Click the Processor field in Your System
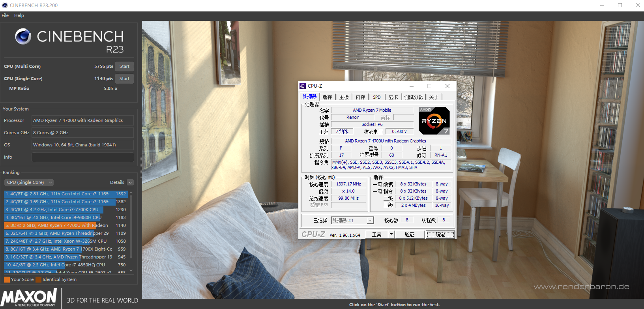The image size is (644, 309). click(82, 120)
